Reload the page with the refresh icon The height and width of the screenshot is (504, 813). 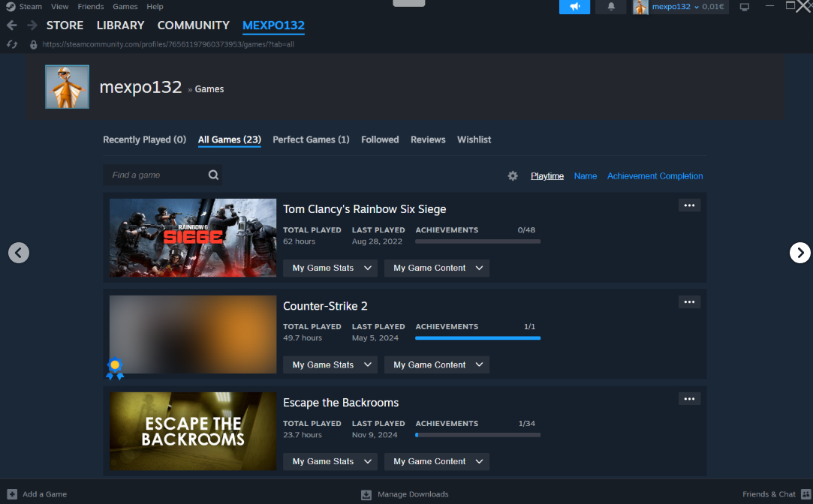coord(12,44)
